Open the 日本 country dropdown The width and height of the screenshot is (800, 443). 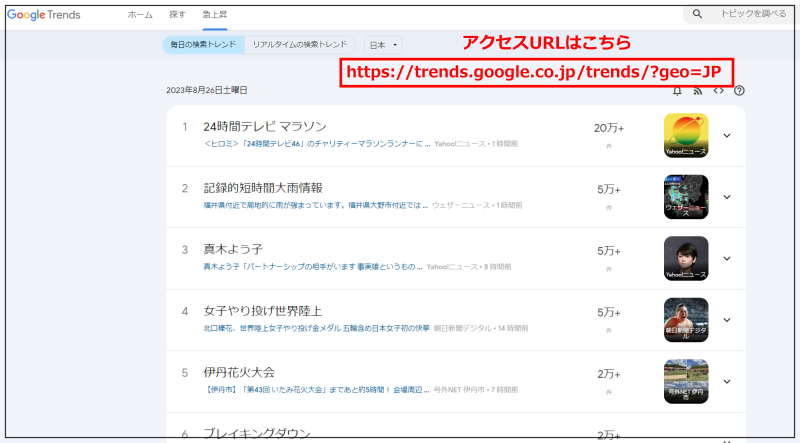click(383, 45)
